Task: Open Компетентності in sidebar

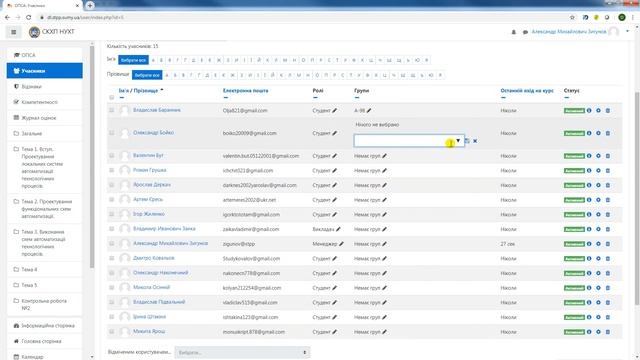Action: (44, 102)
